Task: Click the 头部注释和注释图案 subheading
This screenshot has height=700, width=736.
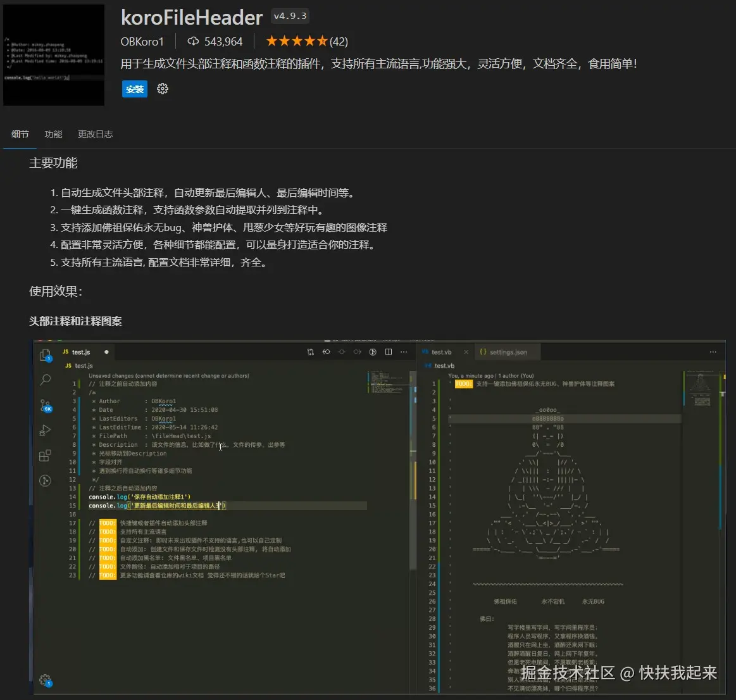Action: click(75, 321)
